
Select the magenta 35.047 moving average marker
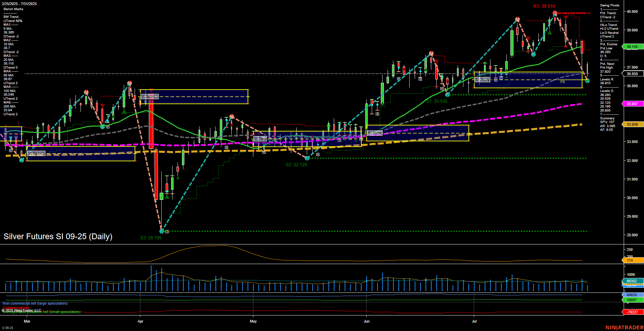632,104
